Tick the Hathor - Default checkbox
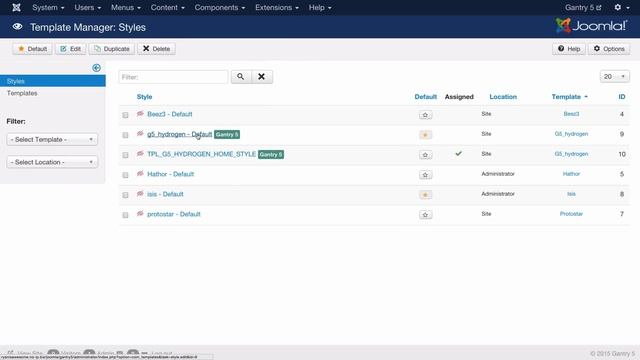 [x=125, y=175]
